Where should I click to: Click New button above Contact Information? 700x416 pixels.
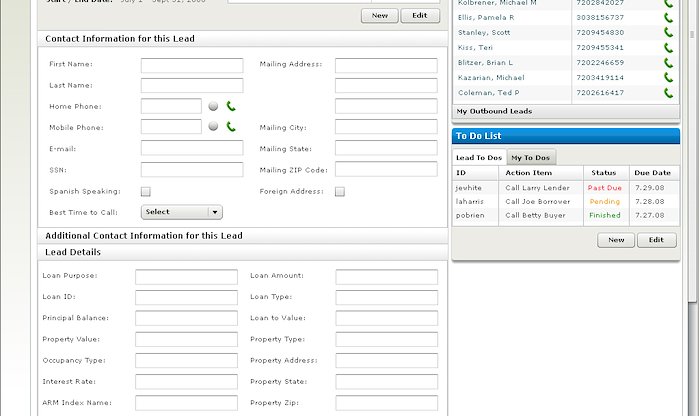point(379,16)
